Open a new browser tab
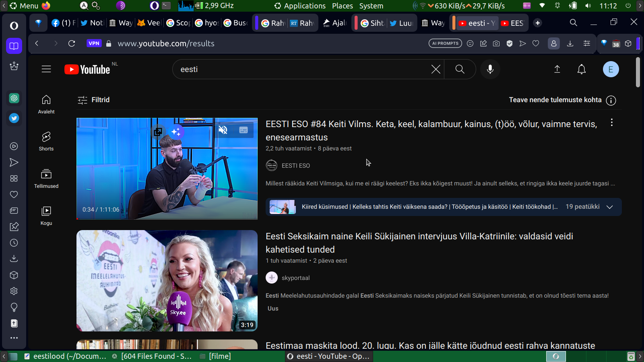 pyautogui.click(x=538, y=23)
